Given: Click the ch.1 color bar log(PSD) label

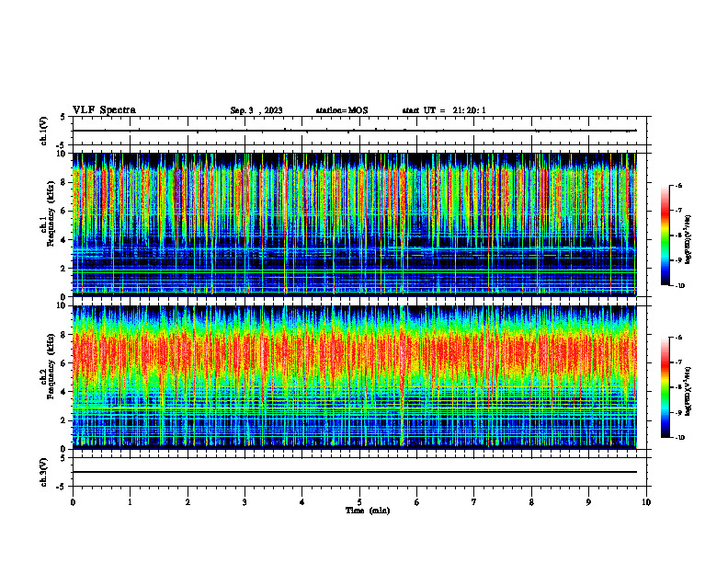Looking at the screenshot, I should click(x=688, y=240).
